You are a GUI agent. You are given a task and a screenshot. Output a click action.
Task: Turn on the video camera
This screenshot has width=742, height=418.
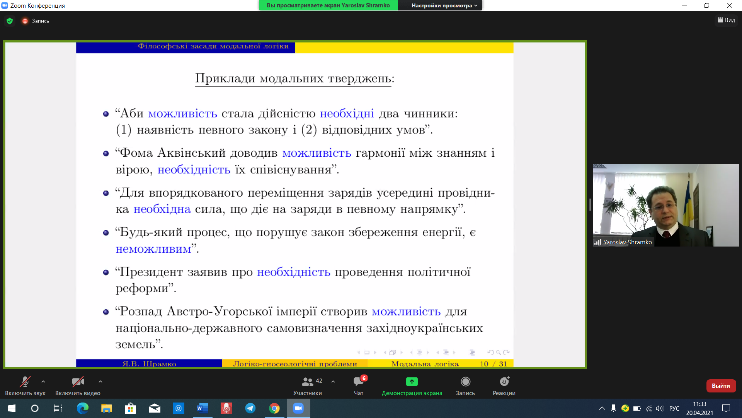(x=76, y=383)
